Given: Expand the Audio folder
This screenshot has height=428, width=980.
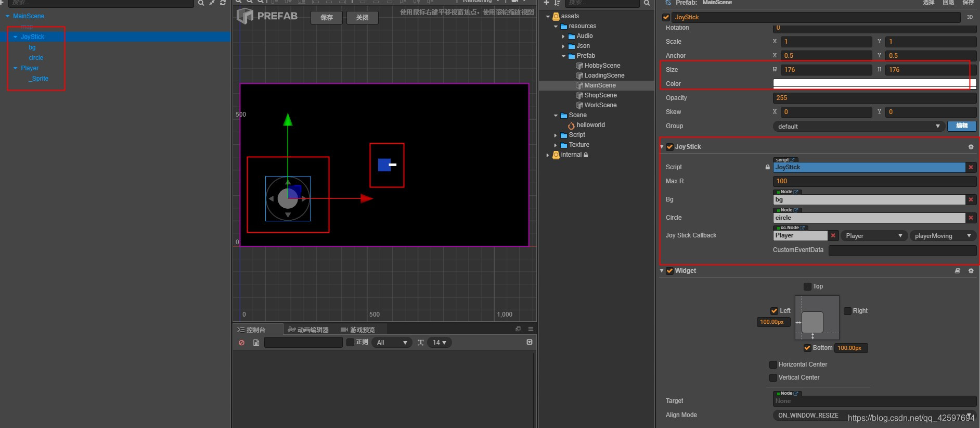Looking at the screenshot, I should click(x=563, y=36).
